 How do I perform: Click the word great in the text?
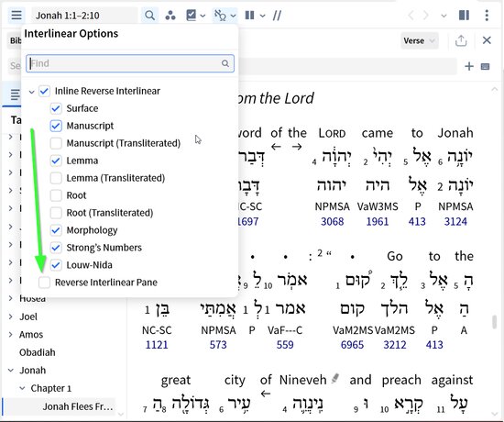point(176,381)
